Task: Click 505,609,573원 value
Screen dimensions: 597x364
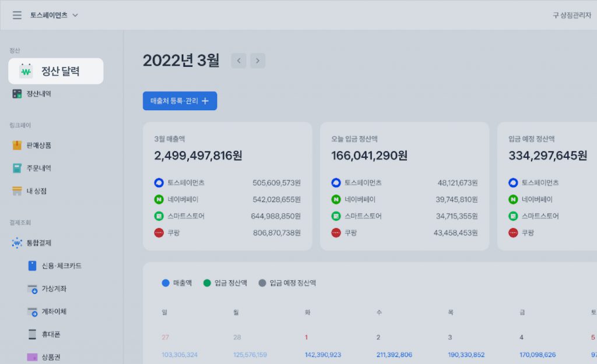Action: (276, 183)
